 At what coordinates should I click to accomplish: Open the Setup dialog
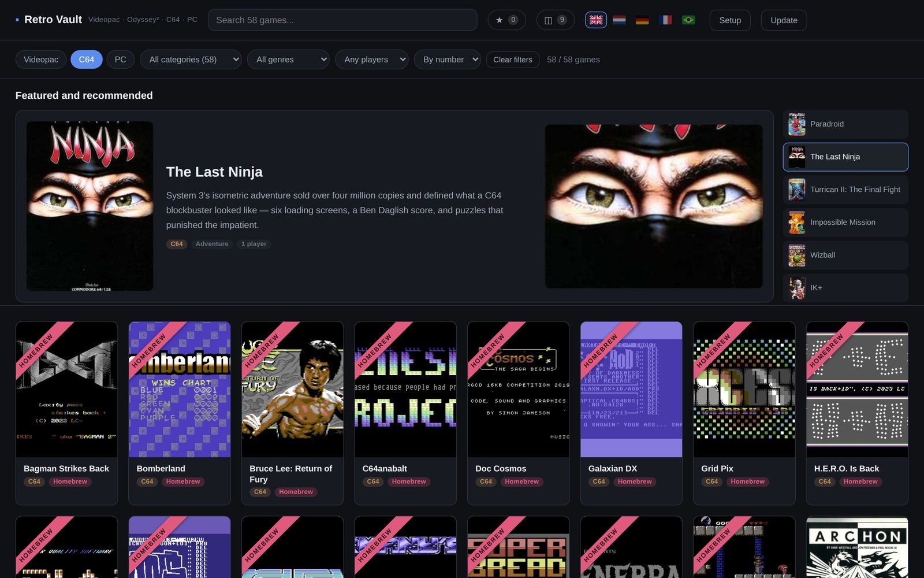pyautogui.click(x=730, y=20)
